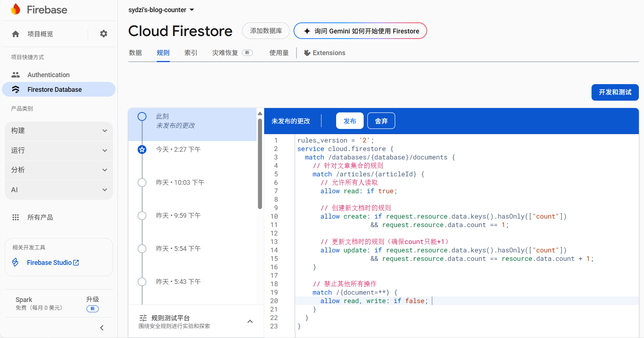
Task: Click the Firestore Database icon in sidebar
Action: (x=15, y=90)
